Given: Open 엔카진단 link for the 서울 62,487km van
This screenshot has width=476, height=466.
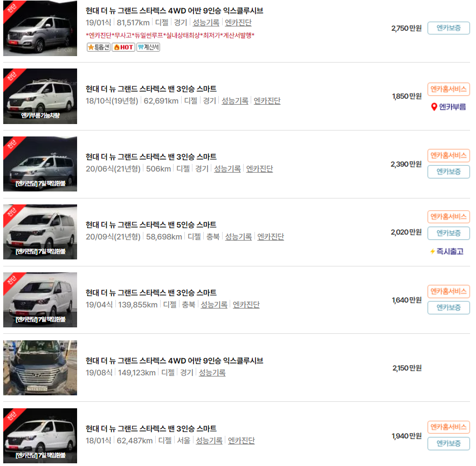Looking at the screenshot, I should pyautogui.click(x=242, y=441).
